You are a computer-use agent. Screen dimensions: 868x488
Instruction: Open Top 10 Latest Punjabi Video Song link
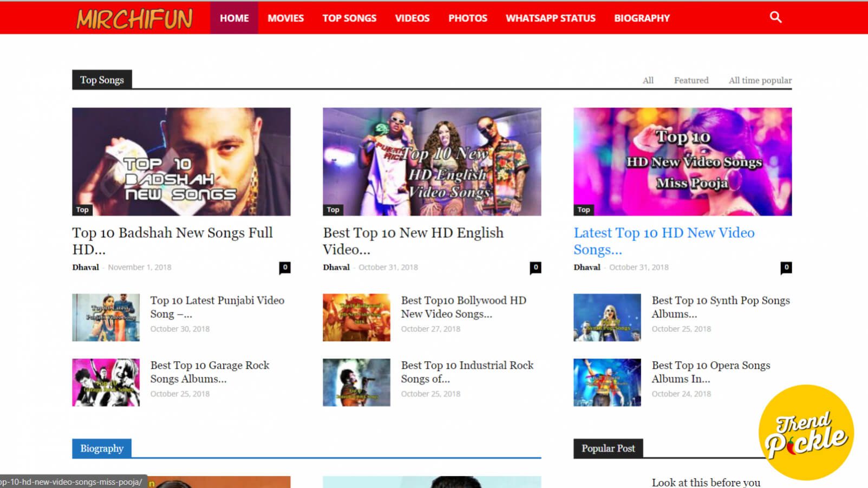tap(217, 307)
